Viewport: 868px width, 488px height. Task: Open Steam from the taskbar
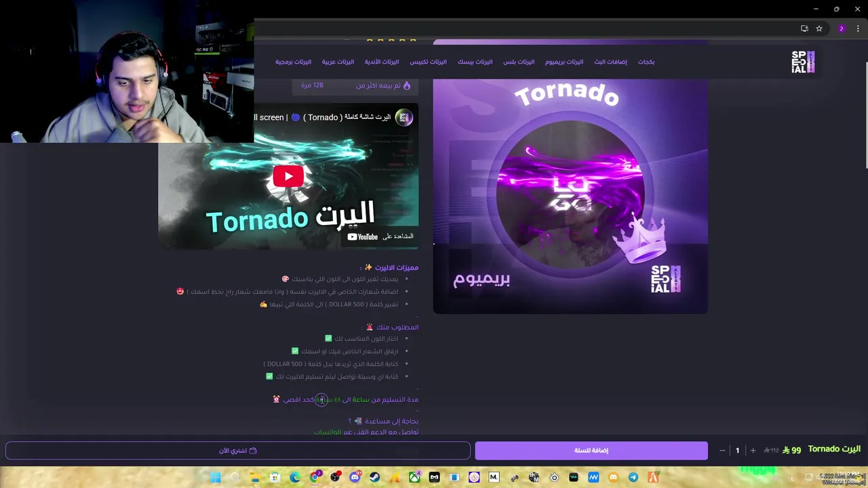pos(374,477)
